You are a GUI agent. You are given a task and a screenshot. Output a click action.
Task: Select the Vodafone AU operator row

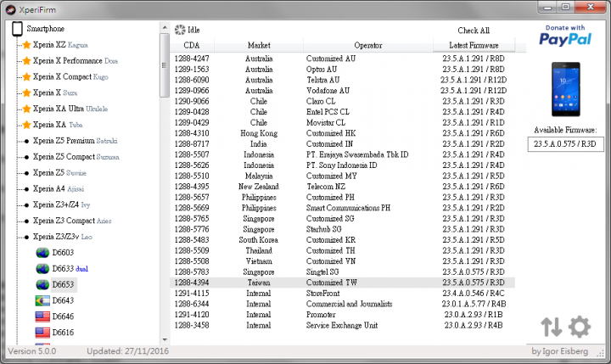click(343, 91)
